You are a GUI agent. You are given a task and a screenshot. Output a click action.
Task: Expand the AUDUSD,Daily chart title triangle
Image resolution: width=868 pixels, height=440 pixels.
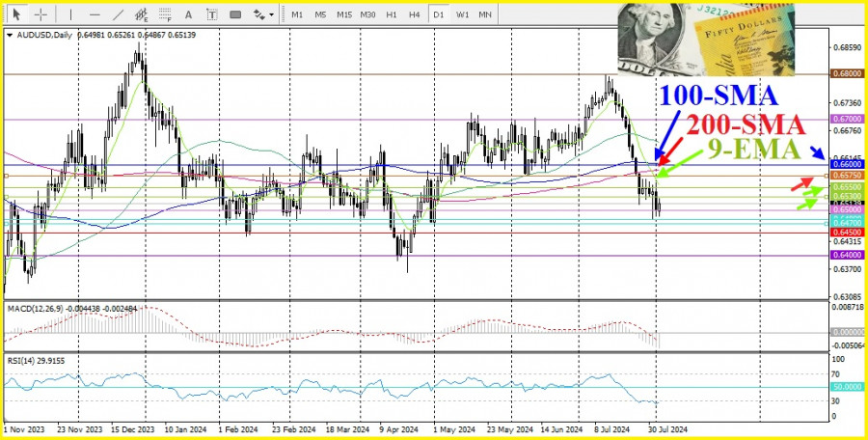coord(10,35)
